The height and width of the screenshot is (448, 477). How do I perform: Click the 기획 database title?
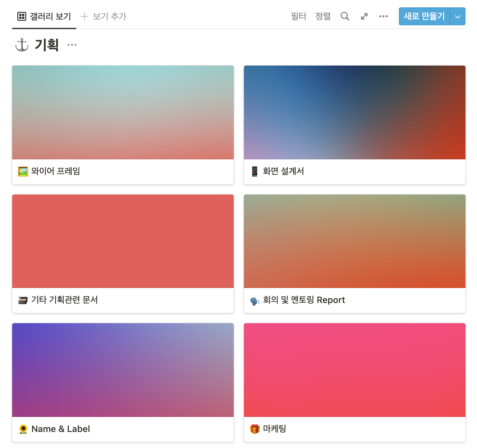tap(47, 45)
